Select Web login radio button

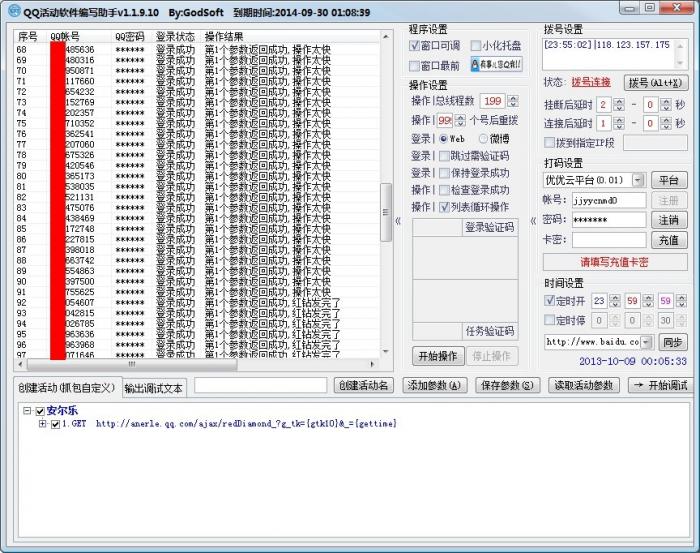(x=443, y=139)
